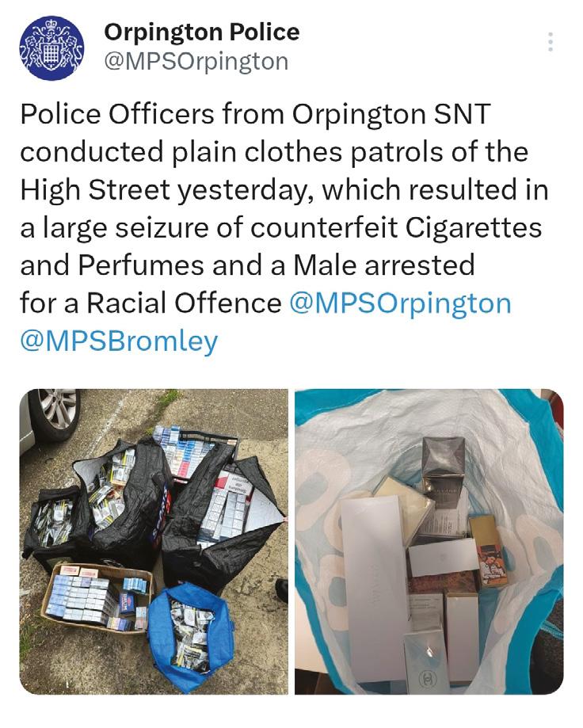Click the Orpington Police display name
This screenshot has width=583, height=728.
(x=201, y=32)
